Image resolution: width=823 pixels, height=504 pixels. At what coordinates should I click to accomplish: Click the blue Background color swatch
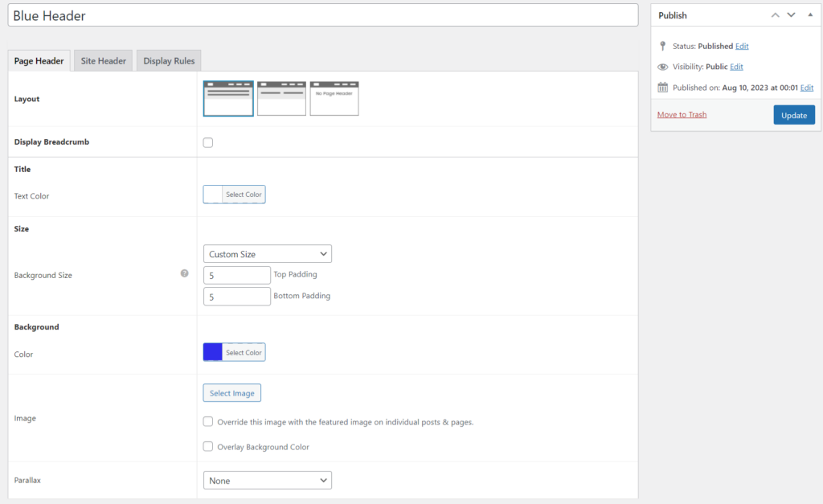[x=211, y=351]
